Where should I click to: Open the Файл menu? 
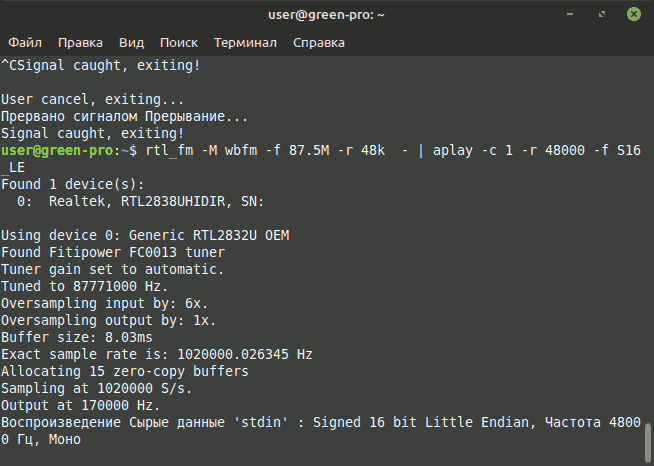coord(25,43)
